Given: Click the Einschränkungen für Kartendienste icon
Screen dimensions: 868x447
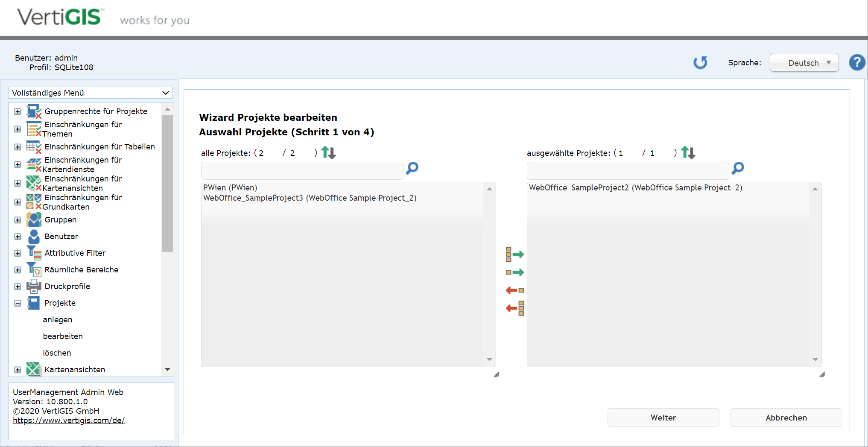Looking at the screenshot, I should coord(34,164).
